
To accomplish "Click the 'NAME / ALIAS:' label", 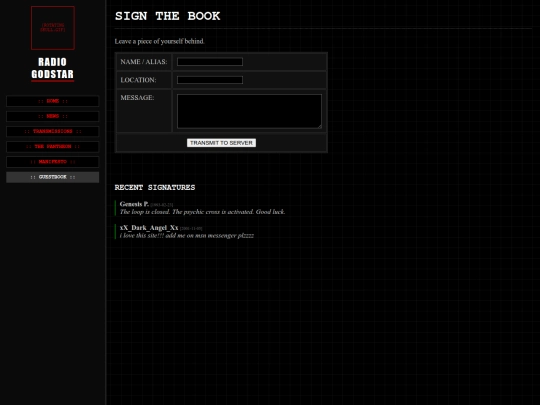I will click(x=144, y=62).
